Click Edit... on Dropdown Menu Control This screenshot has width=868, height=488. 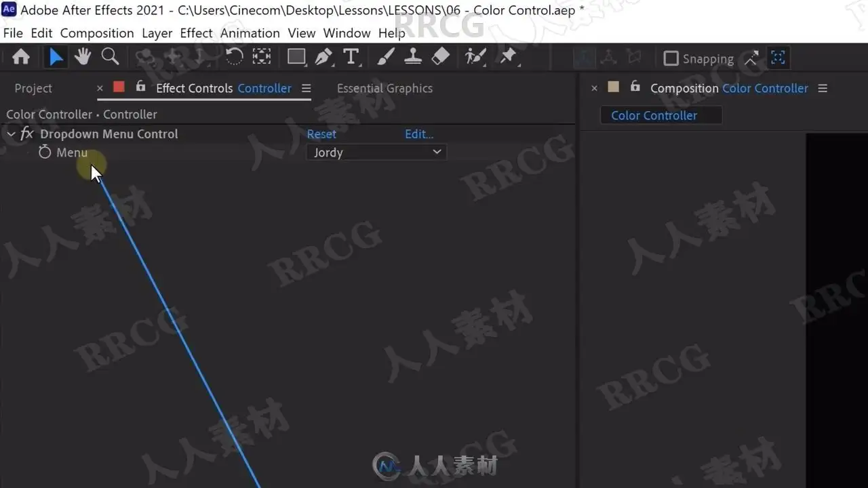[x=419, y=134]
